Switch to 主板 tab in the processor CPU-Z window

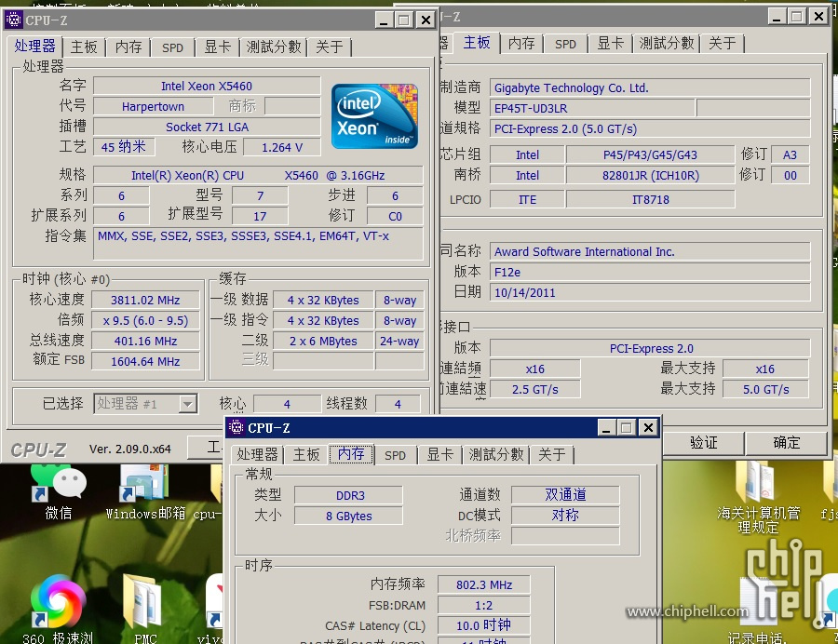pos(84,47)
